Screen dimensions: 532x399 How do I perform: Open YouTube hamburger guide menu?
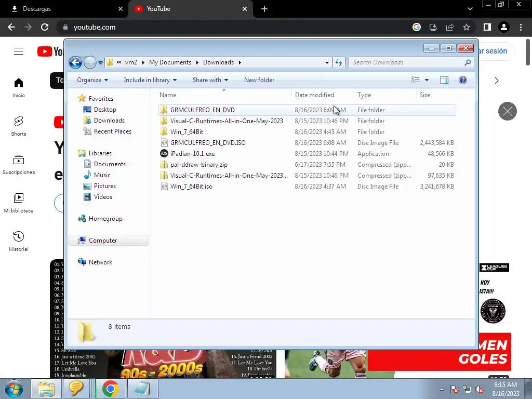(x=19, y=51)
